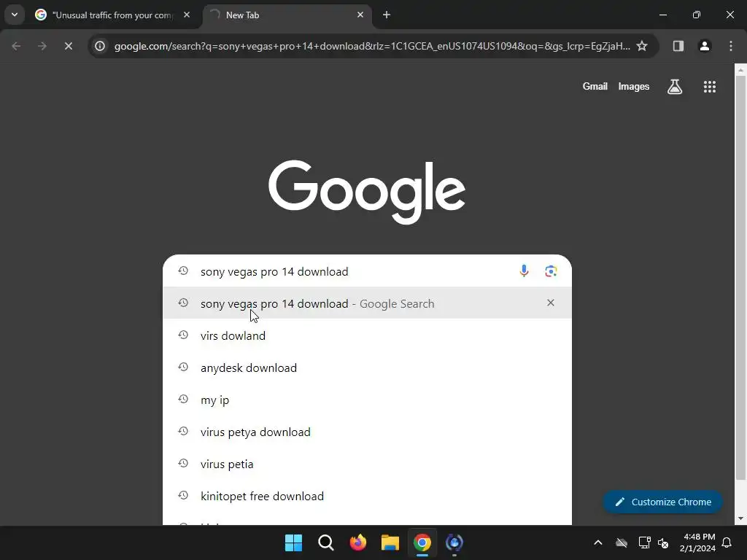
Task: Click the Customize Chrome button
Action: (662, 502)
